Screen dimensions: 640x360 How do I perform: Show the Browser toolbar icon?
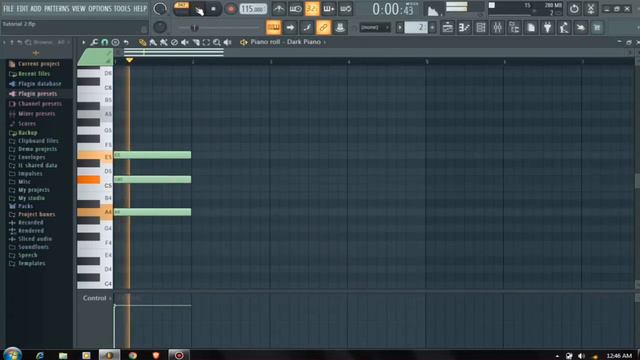coord(514,28)
